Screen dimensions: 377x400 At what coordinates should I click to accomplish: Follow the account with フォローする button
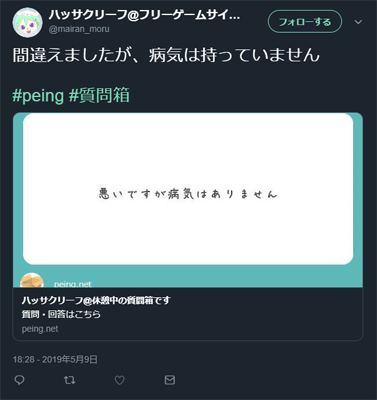pos(305,22)
